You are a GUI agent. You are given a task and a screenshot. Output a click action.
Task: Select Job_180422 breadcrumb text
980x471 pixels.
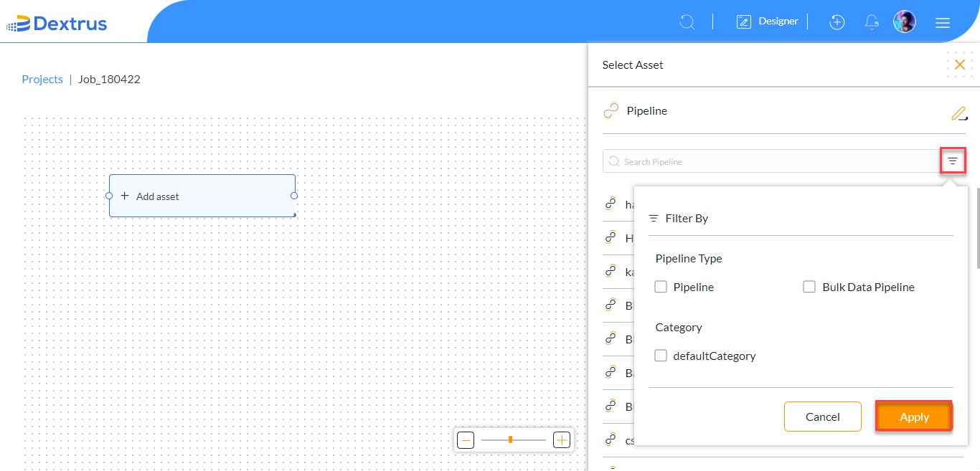click(109, 80)
